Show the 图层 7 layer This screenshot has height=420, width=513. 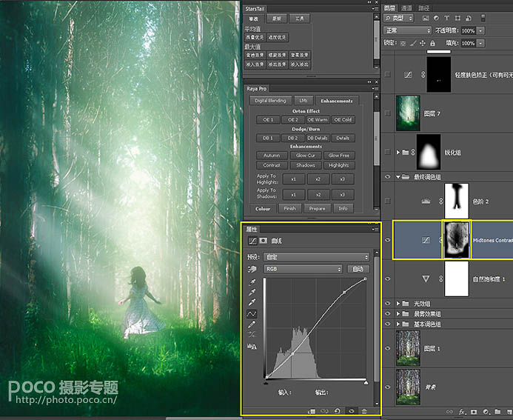pyautogui.click(x=388, y=113)
